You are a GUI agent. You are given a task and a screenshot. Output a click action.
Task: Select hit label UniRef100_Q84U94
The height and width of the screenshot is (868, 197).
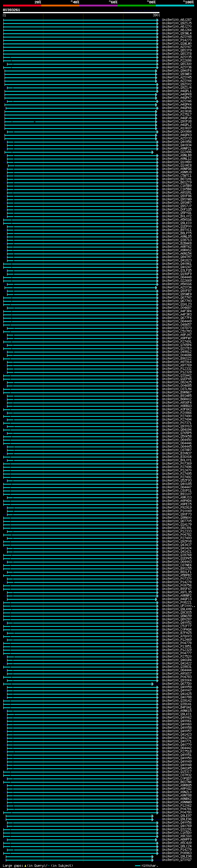(x=177, y=430)
